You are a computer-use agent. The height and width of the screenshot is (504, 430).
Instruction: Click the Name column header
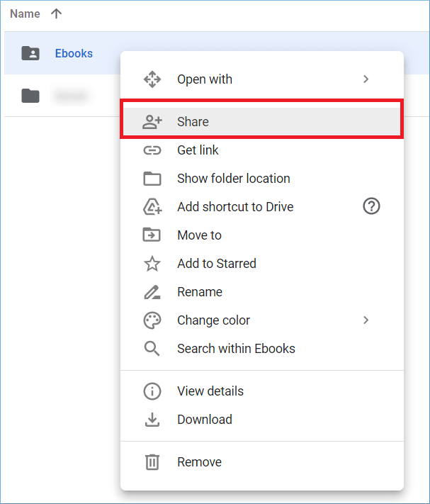pyautogui.click(x=25, y=13)
